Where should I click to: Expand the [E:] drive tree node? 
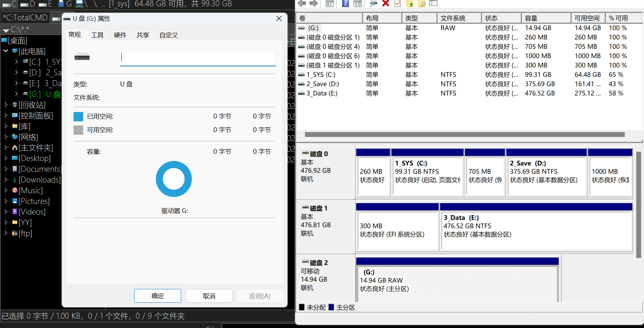[x=17, y=83]
